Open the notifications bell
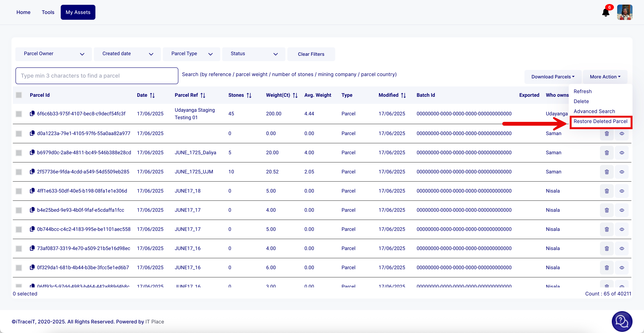 (x=605, y=12)
